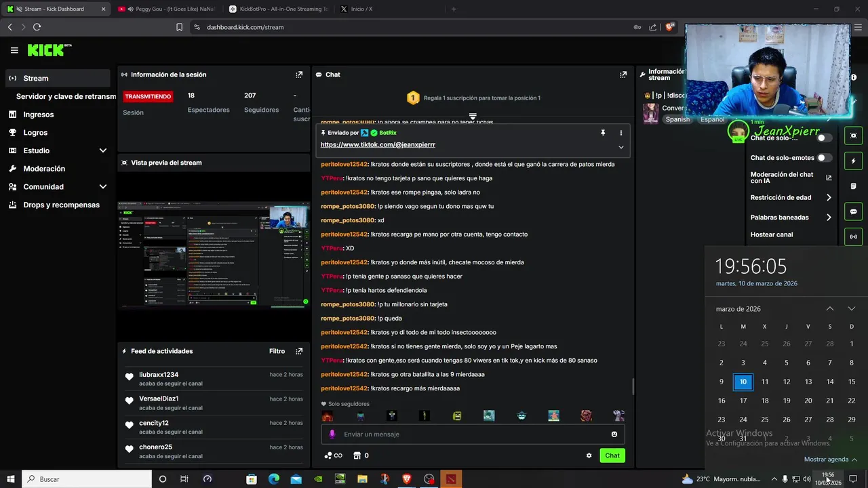This screenshot has width=868, height=488.
Task: Click the broadcast signal quick action button
Action: click(853, 237)
